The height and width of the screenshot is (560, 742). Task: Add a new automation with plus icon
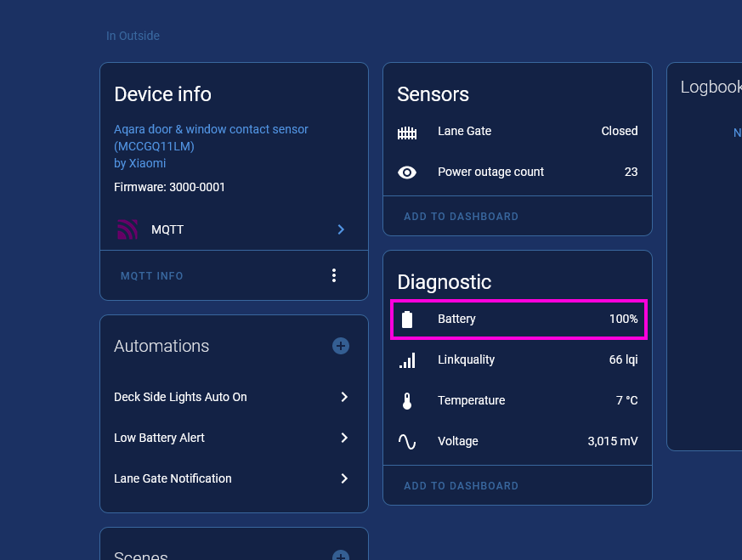(x=341, y=346)
